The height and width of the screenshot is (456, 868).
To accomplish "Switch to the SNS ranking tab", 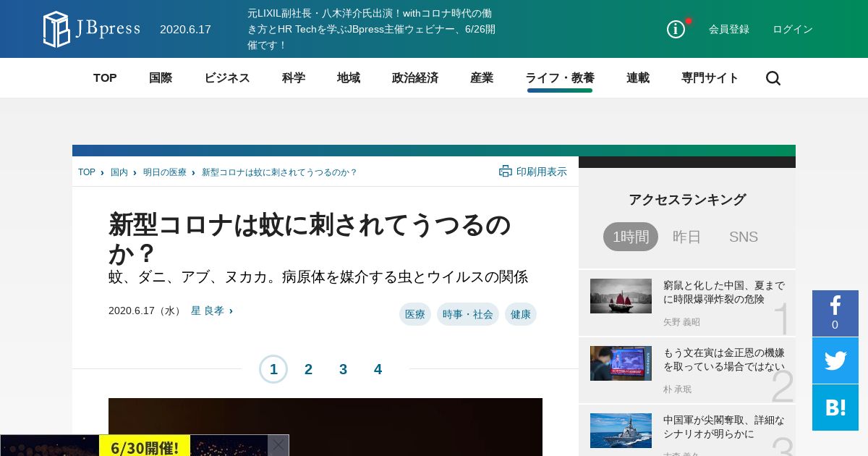I will pyautogui.click(x=744, y=237).
